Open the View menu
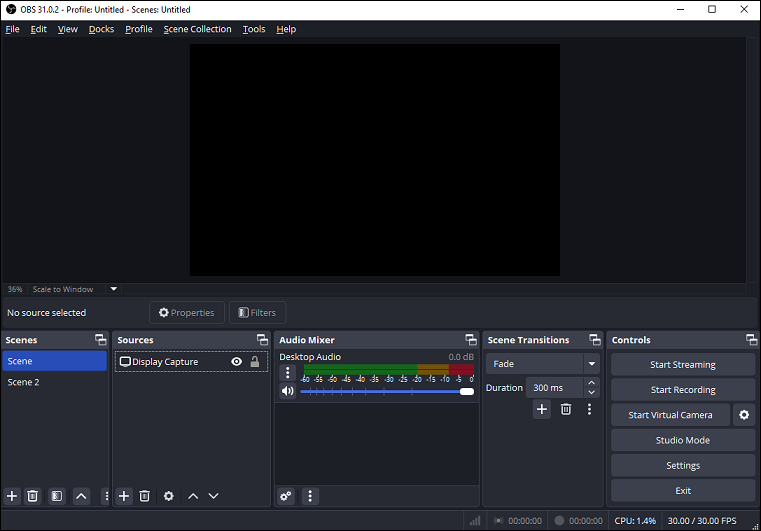 (x=68, y=29)
